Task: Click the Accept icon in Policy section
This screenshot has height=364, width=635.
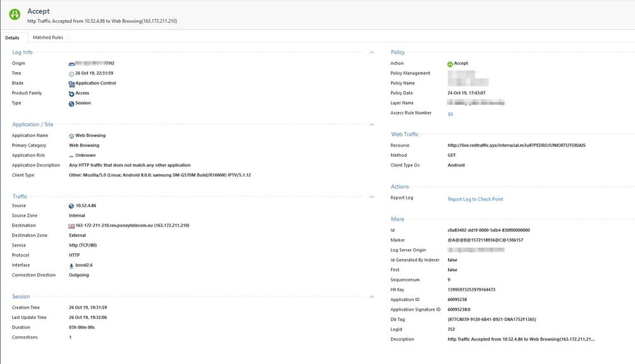Action: pyautogui.click(x=450, y=64)
